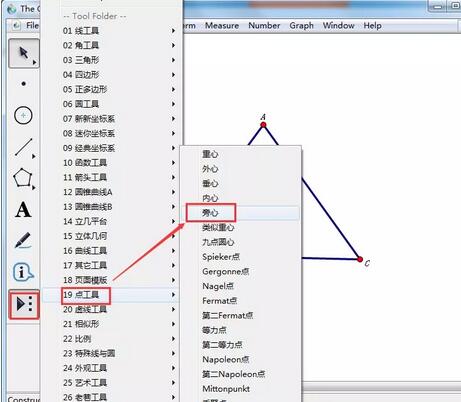Open the Graph menu
This screenshot has height=402, width=461.
[301, 26]
